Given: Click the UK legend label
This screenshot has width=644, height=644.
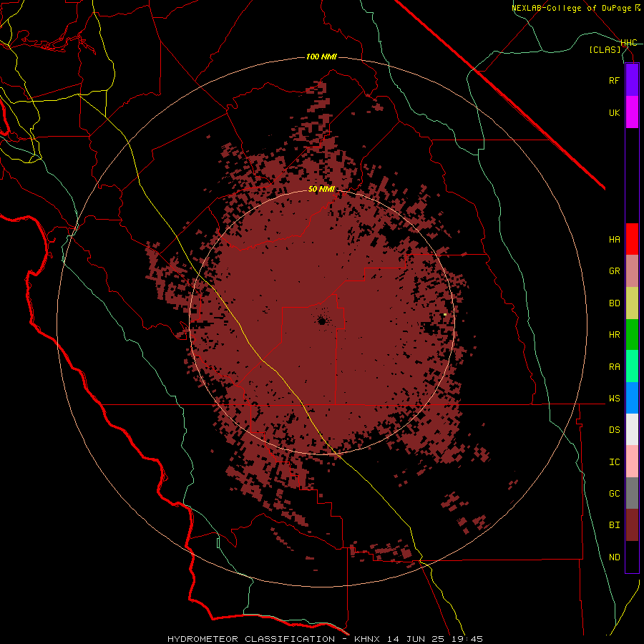Looking at the screenshot, I should tap(614, 112).
